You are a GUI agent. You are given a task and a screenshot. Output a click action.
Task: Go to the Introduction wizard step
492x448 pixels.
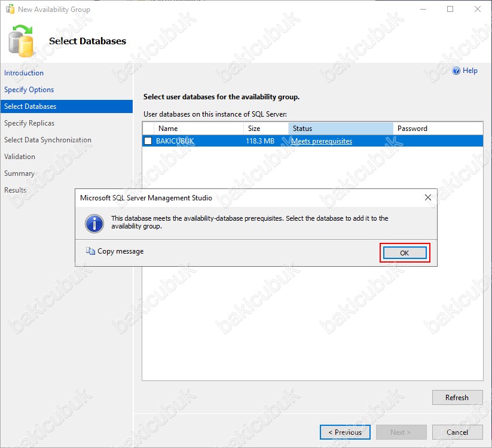coord(24,73)
